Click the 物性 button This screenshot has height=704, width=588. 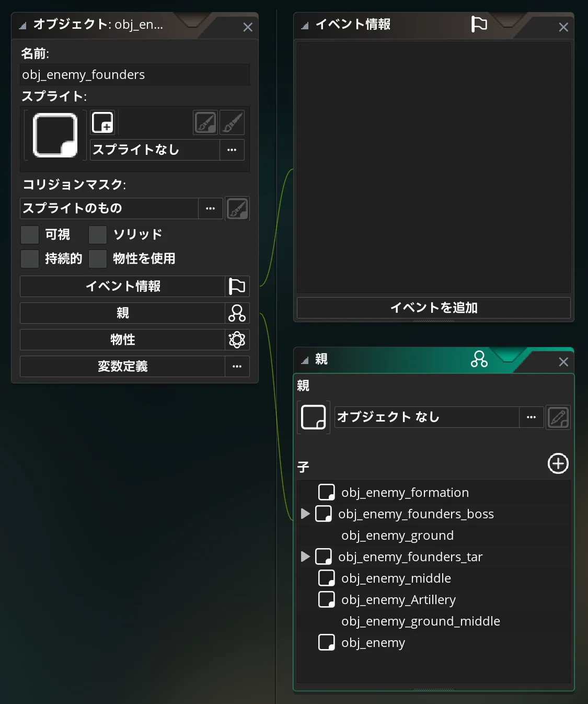coord(123,339)
